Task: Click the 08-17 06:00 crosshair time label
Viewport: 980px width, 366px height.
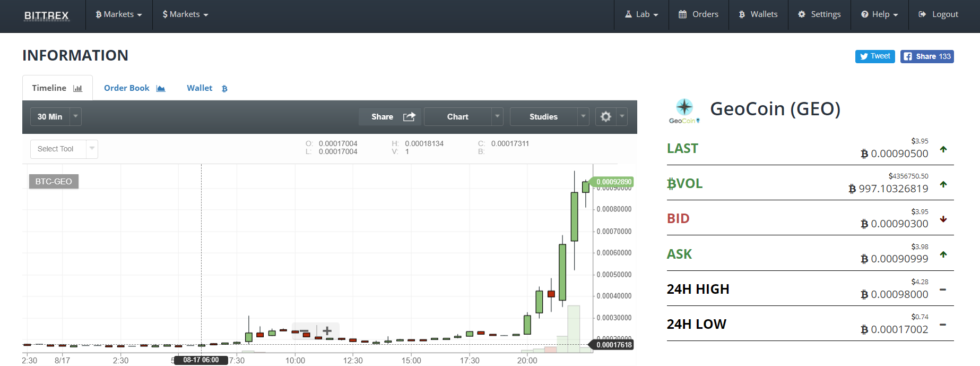Action: pos(201,360)
